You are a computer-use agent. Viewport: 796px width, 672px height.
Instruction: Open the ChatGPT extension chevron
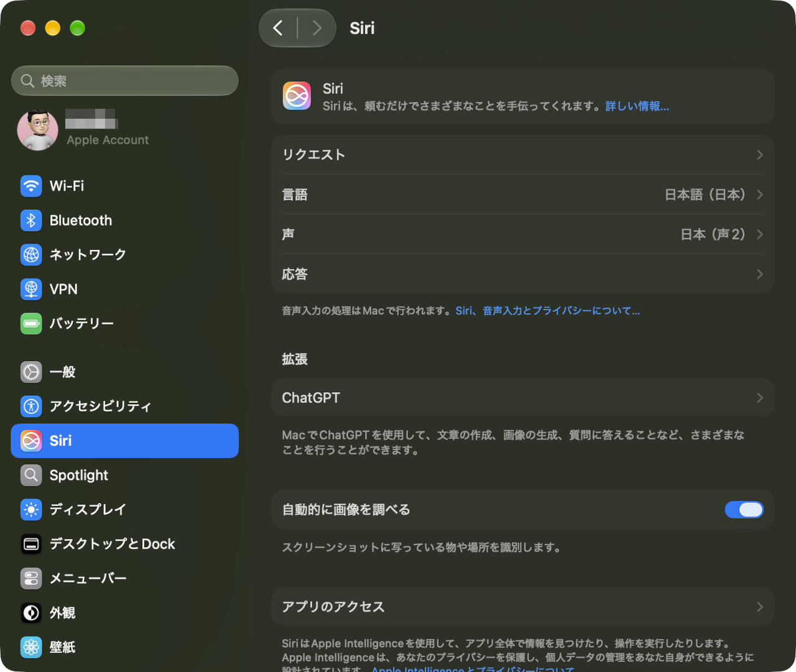[x=759, y=398]
